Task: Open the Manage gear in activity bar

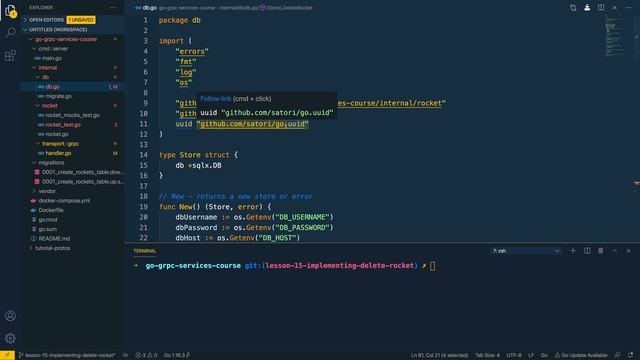Action: (11, 338)
